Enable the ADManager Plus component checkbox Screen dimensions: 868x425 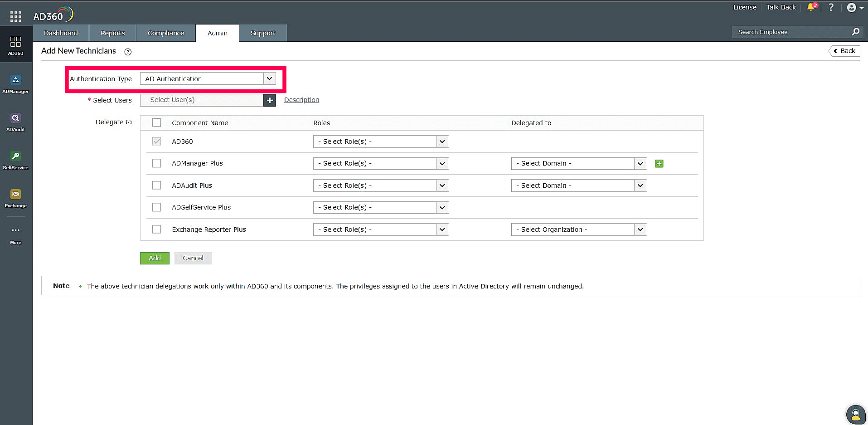tap(156, 163)
